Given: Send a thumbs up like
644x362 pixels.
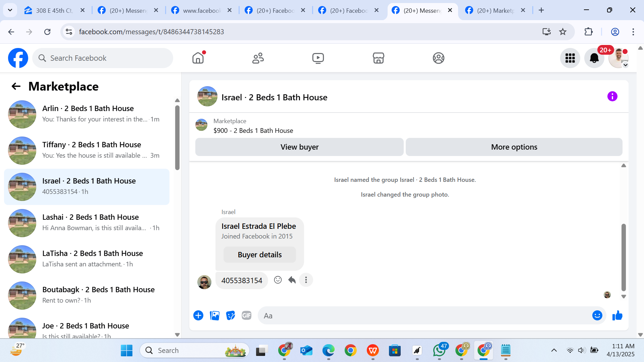Looking at the screenshot, I should pyautogui.click(x=617, y=315).
